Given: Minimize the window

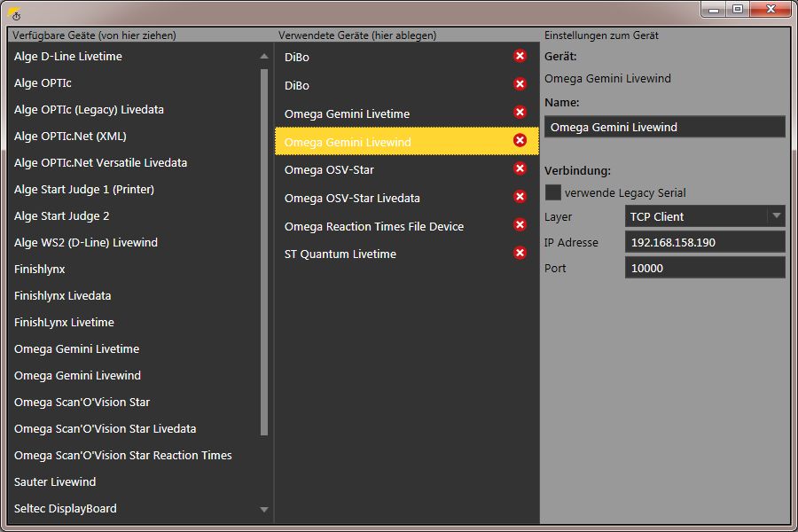Looking at the screenshot, I should [714, 9].
